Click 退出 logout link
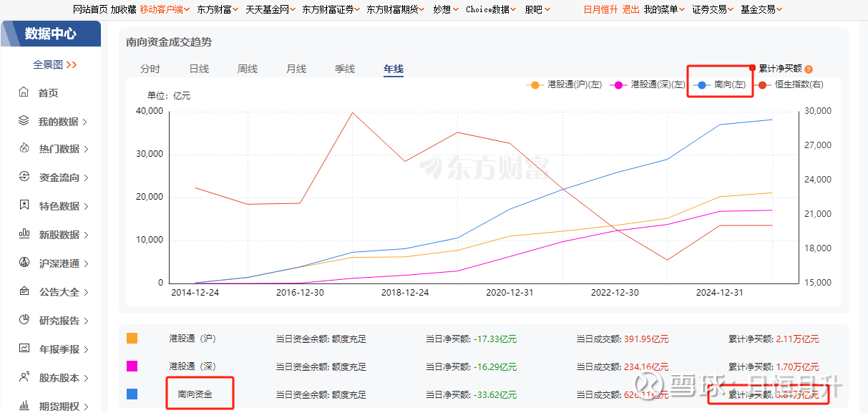The width and height of the screenshot is (868, 413). [631, 9]
